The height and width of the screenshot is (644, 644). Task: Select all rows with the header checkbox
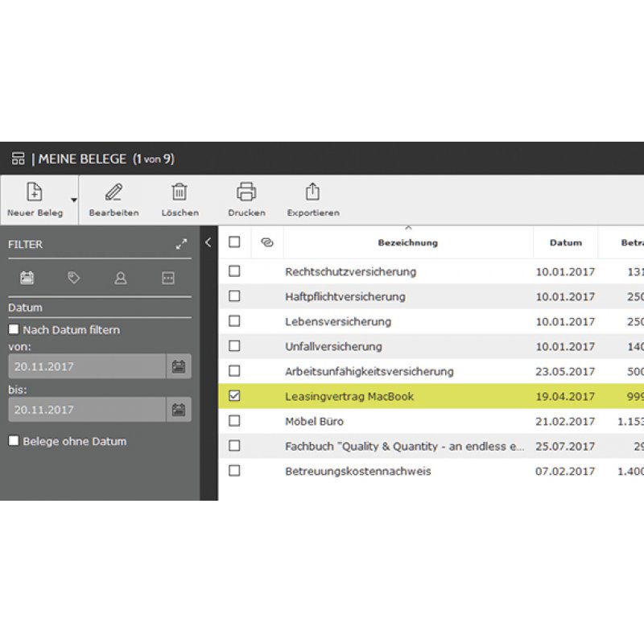[233, 242]
